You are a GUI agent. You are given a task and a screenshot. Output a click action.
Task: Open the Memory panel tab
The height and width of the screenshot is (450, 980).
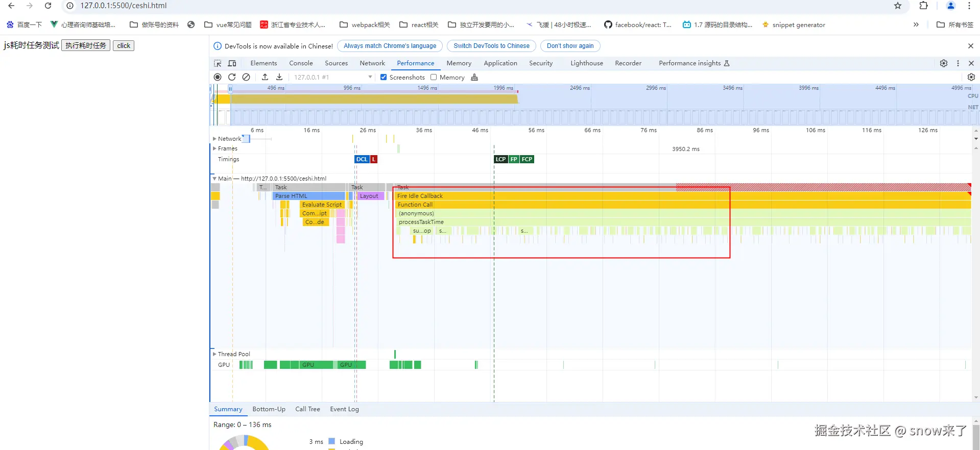click(x=459, y=63)
